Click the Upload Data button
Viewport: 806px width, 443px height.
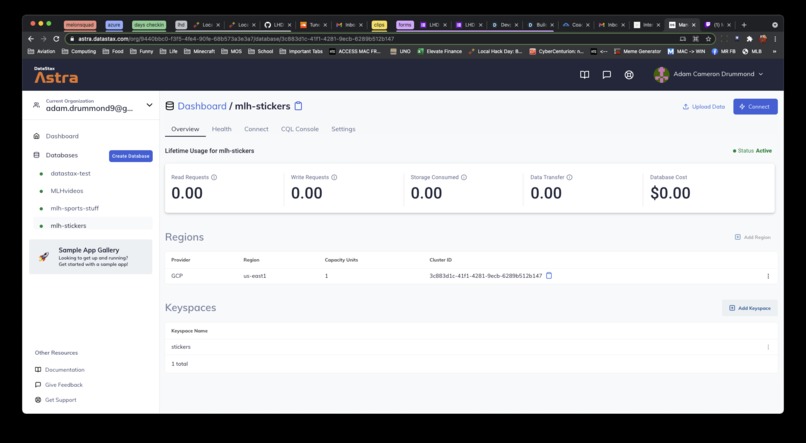click(703, 106)
